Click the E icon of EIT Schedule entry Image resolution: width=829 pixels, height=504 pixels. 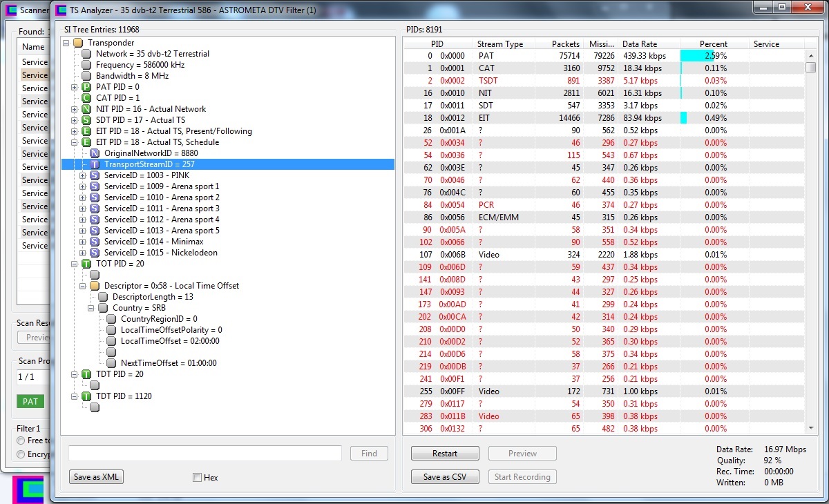tap(86, 142)
